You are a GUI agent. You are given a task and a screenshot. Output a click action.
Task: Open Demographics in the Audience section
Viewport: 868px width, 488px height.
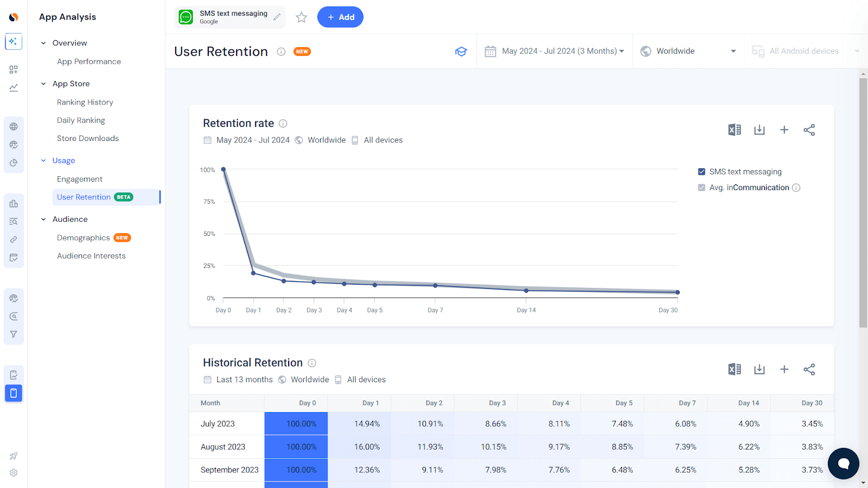tap(83, 237)
